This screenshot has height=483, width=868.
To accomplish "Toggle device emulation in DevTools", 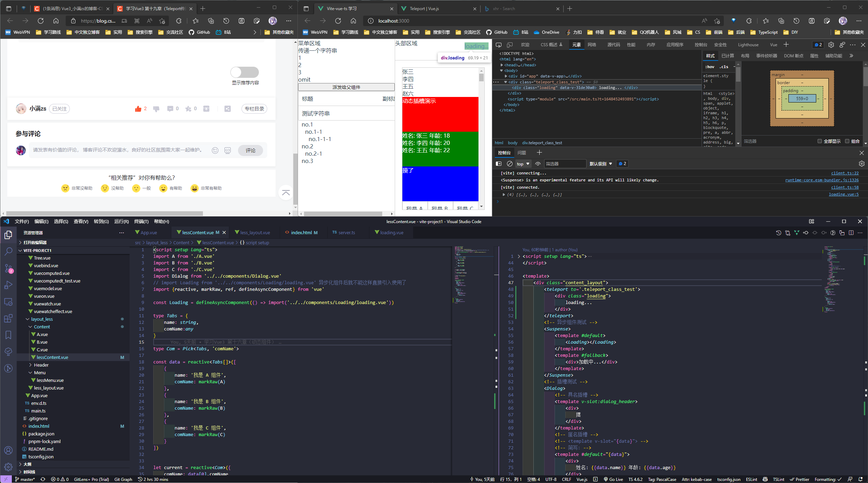I will [510, 45].
